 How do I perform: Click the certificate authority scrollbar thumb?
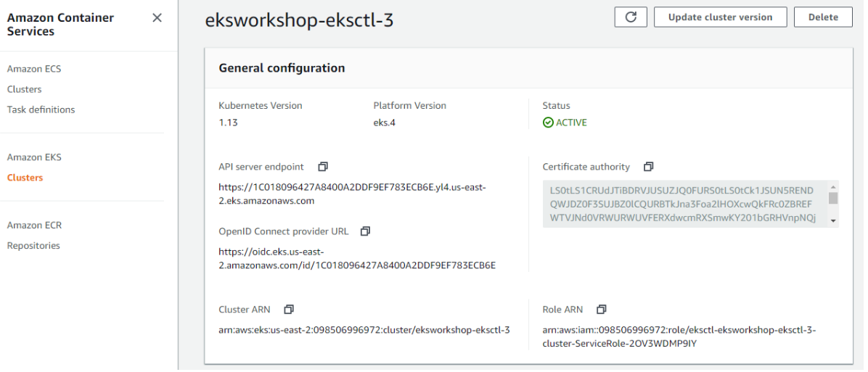pos(832,197)
